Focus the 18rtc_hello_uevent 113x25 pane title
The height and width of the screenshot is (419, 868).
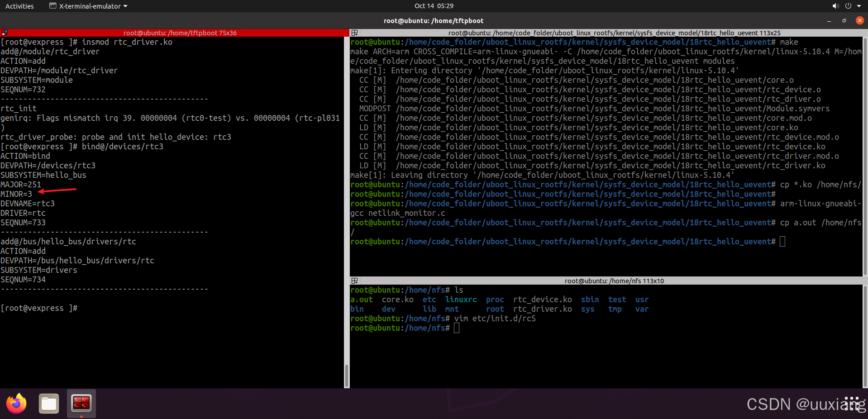(x=614, y=33)
